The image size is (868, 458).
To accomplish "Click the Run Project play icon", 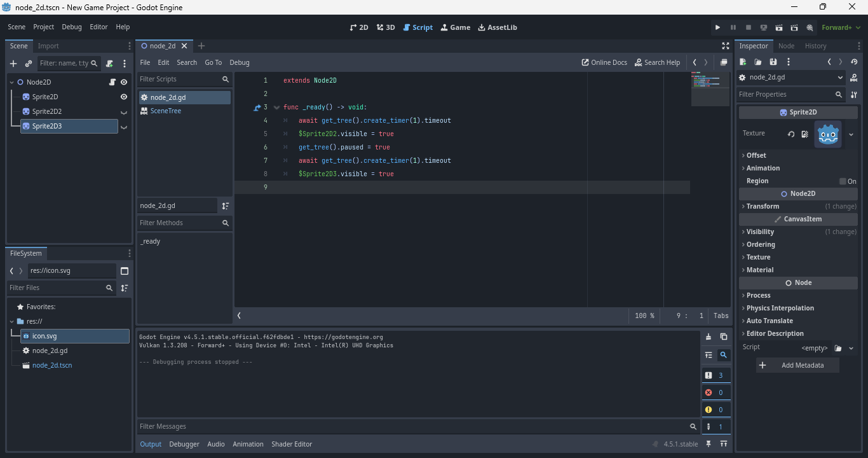I will pos(717,27).
